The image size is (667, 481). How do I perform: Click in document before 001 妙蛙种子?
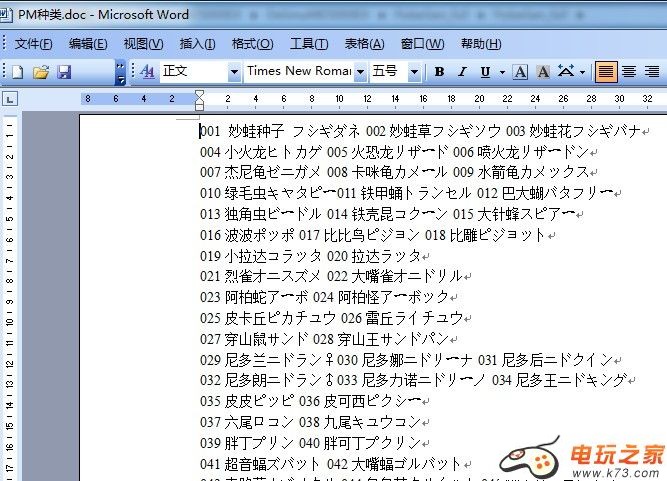click(x=201, y=131)
